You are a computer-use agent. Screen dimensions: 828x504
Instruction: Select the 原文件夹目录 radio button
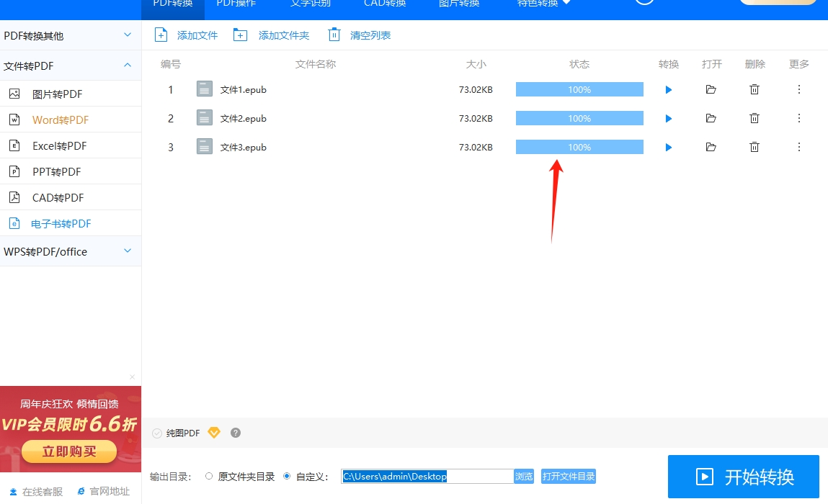point(209,476)
